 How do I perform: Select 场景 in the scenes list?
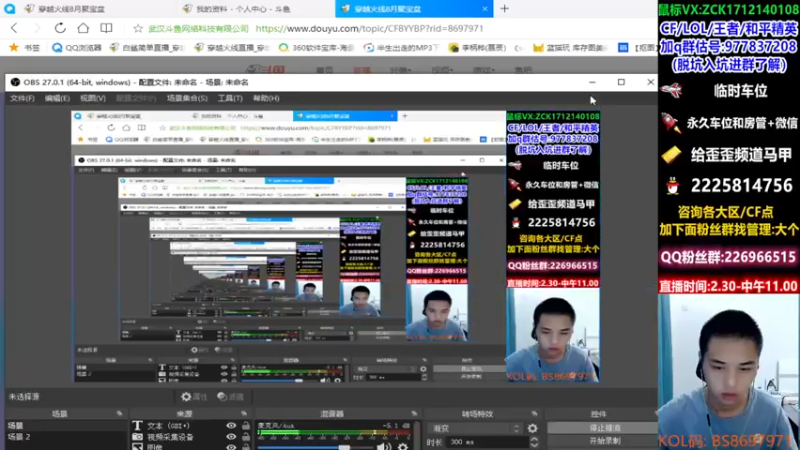pos(65,426)
